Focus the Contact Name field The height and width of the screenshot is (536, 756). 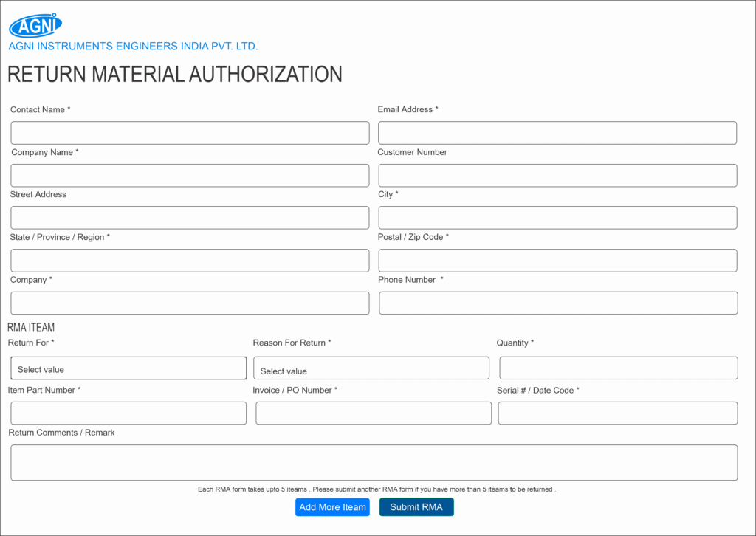pyautogui.click(x=190, y=133)
